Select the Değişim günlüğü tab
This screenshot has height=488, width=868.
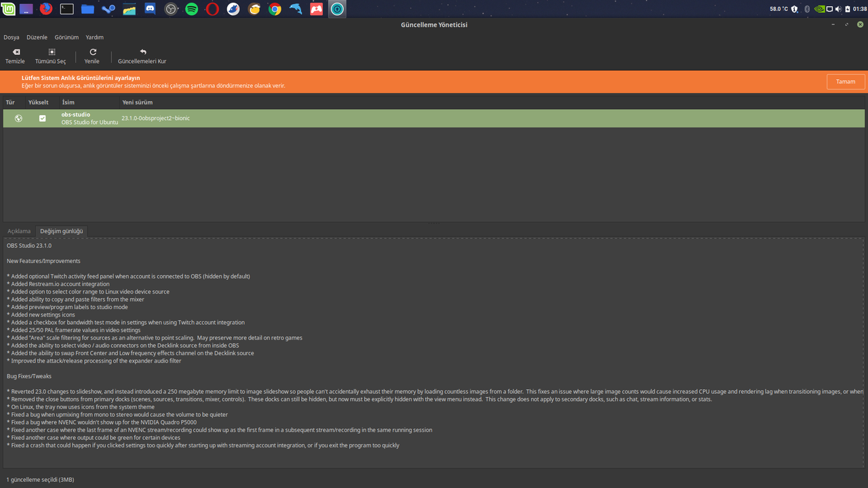click(x=62, y=231)
